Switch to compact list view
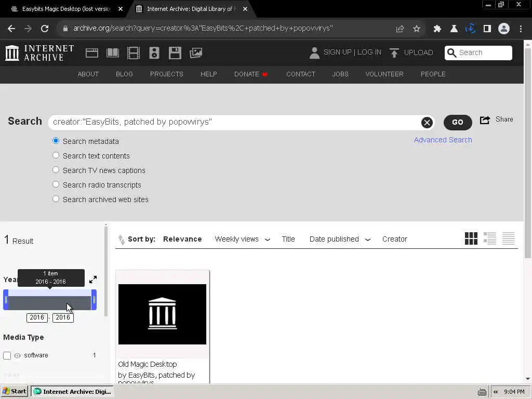 coord(509,238)
